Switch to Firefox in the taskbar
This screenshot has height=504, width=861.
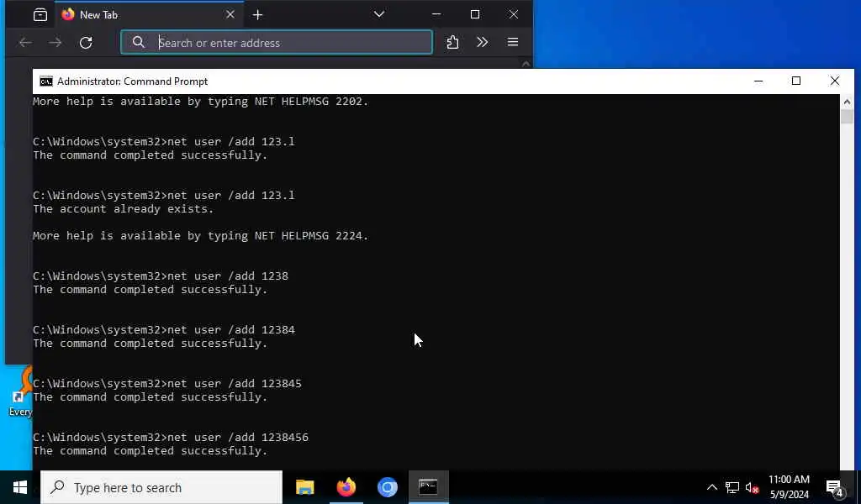tap(346, 487)
